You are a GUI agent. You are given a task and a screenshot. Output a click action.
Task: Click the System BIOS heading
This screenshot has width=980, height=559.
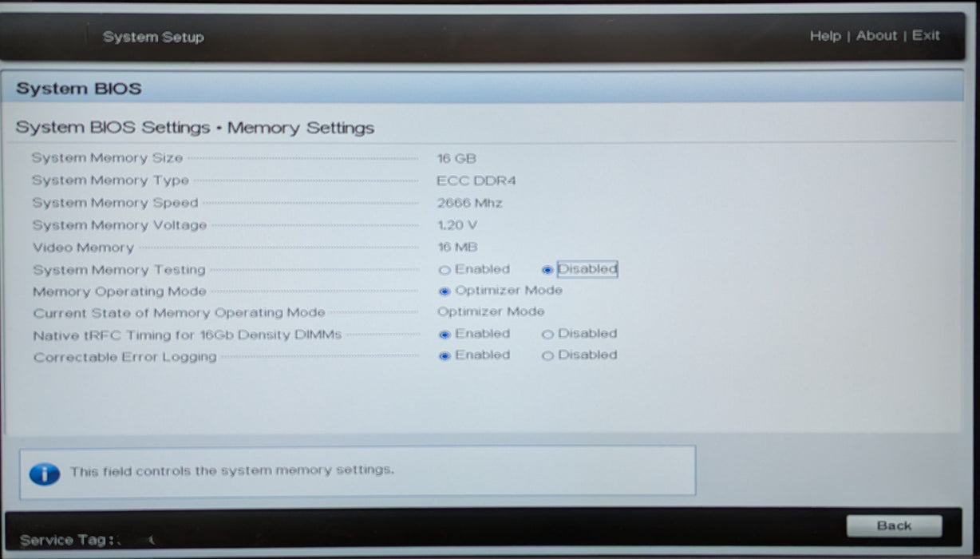point(78,89)
